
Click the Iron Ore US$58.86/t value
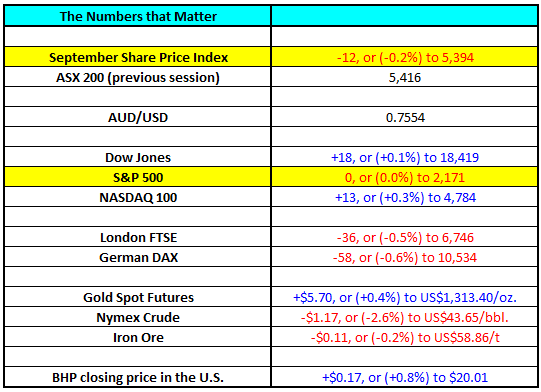tap(405, 337)
